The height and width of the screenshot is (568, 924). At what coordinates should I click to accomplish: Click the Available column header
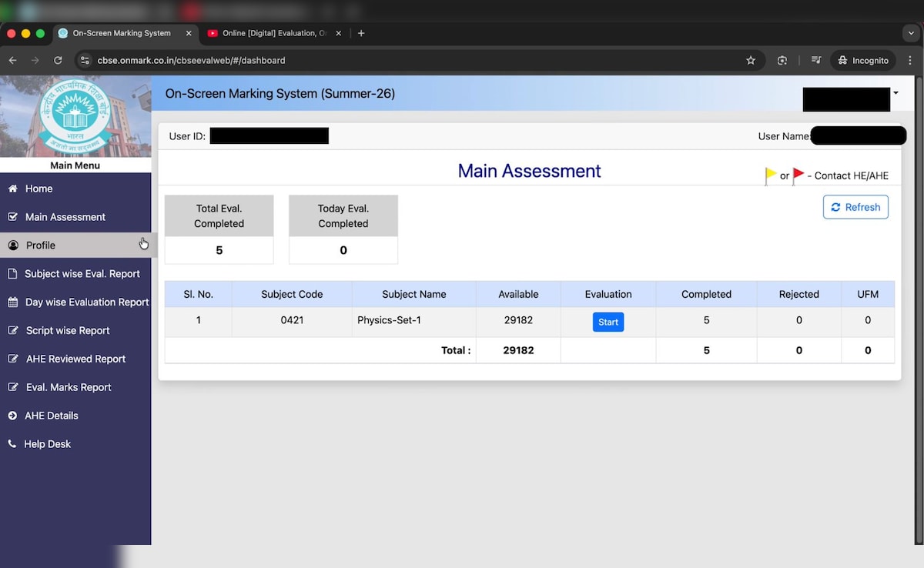(x=518, y=294)
